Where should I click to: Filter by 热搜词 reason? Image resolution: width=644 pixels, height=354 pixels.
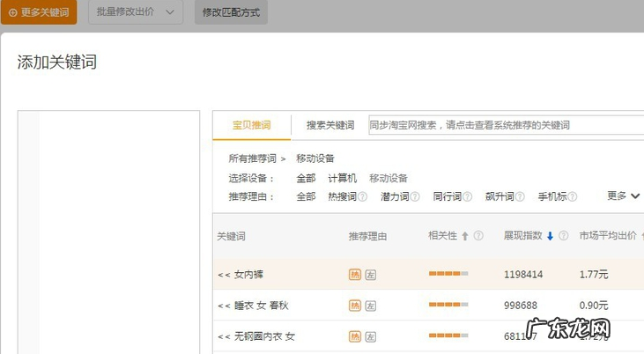coord(342,196)
